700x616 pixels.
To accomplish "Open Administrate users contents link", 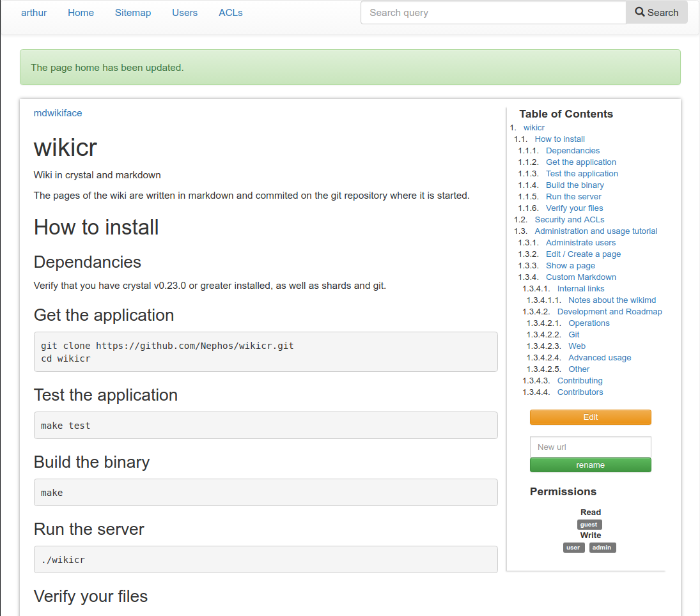I will click(x=581, y=242).
